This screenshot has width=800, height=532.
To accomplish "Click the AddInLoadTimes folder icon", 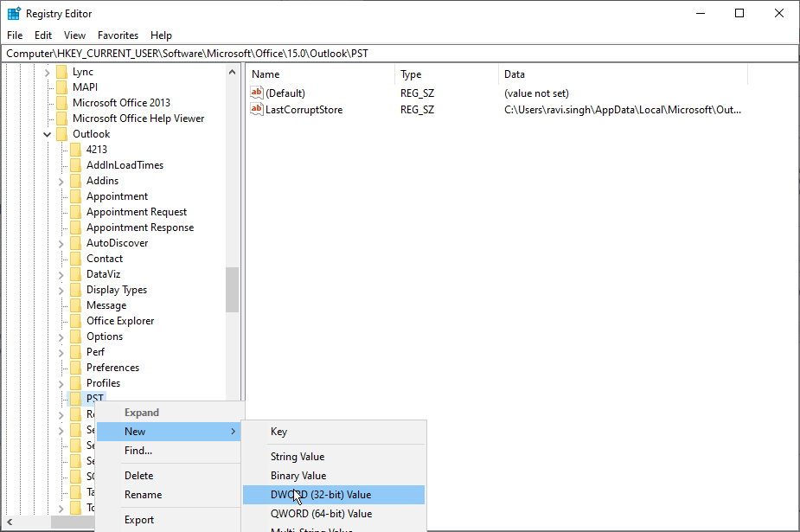I will tap(75, 165).
